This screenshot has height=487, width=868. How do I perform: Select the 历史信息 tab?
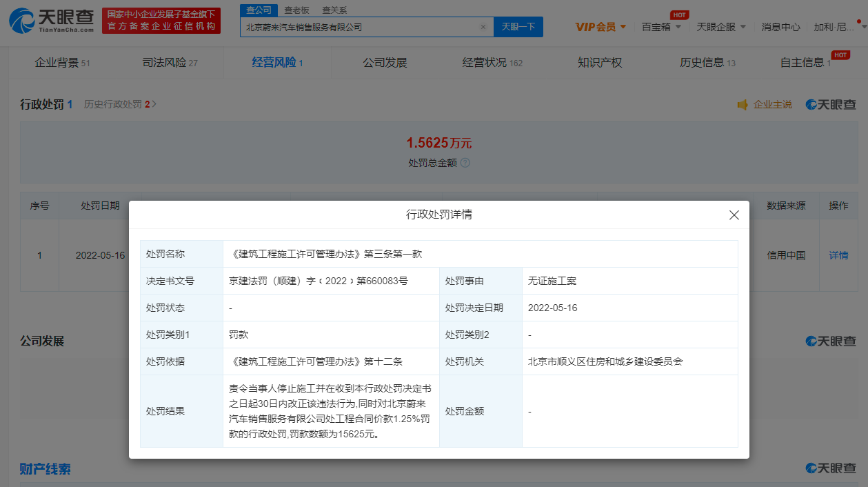tap(707, 63)
